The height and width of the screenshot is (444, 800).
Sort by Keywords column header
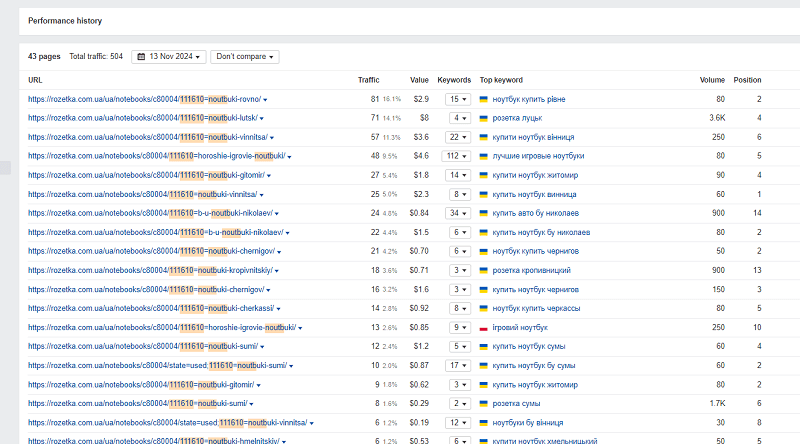454,80
